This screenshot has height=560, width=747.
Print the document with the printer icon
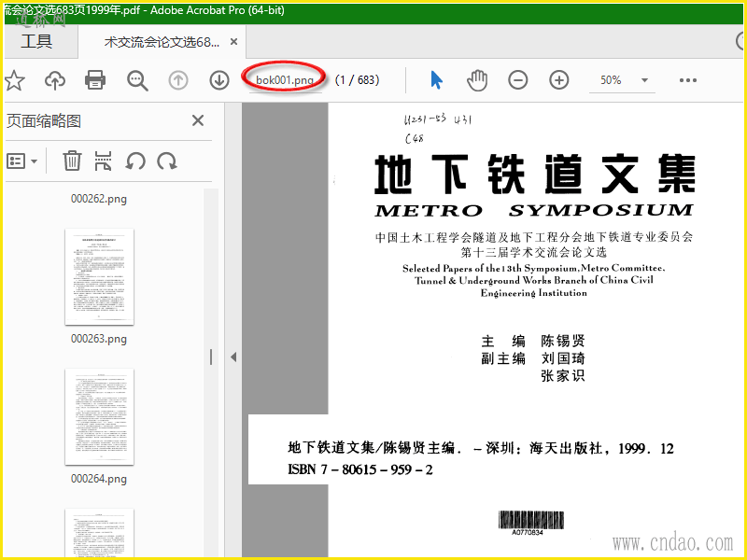click(95, 80)
